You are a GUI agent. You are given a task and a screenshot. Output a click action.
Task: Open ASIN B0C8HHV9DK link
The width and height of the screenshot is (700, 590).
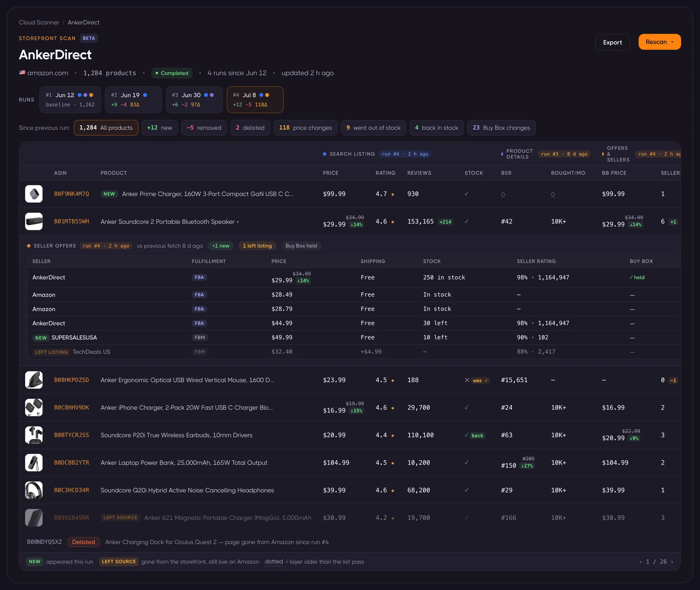pos(71,408)
